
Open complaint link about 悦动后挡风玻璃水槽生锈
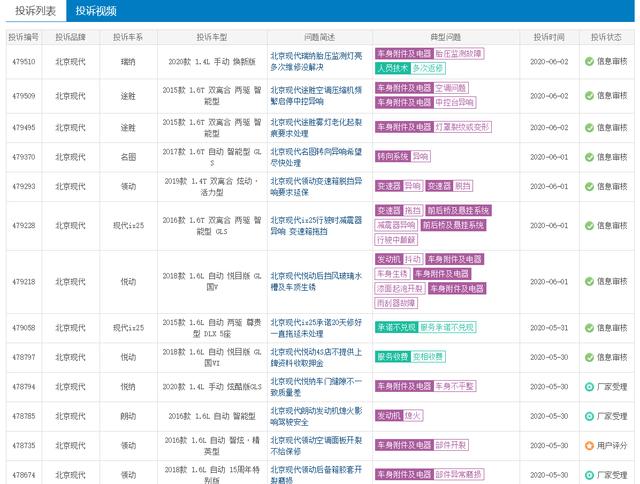pos(316,282)
